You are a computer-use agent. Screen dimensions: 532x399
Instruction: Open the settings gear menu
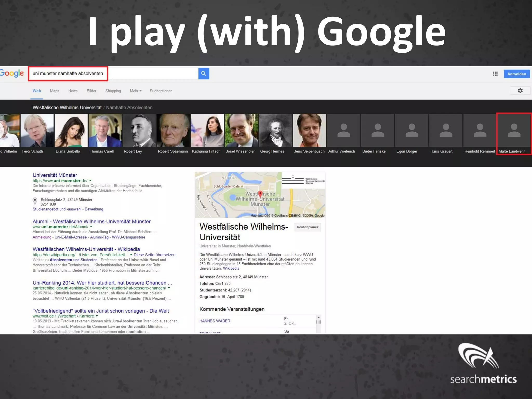click(520, 91)
